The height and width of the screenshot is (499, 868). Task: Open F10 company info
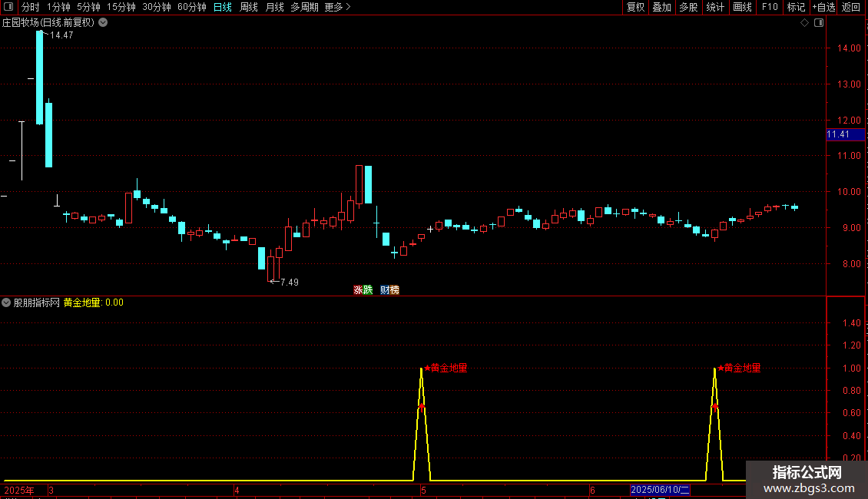coord(770,7)
